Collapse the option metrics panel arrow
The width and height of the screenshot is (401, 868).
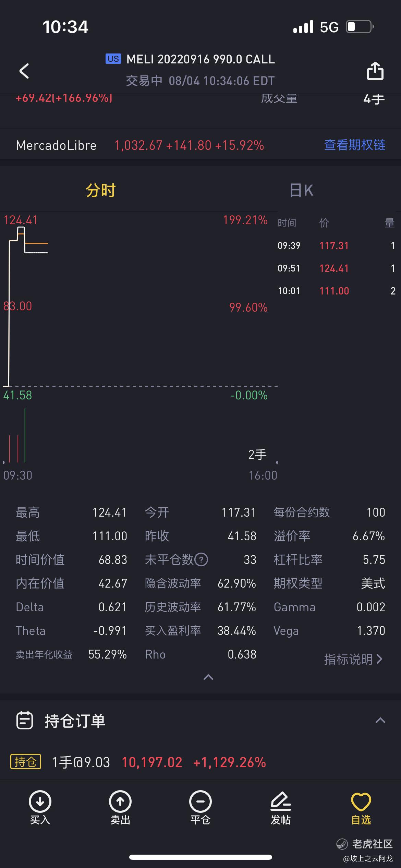208,677
